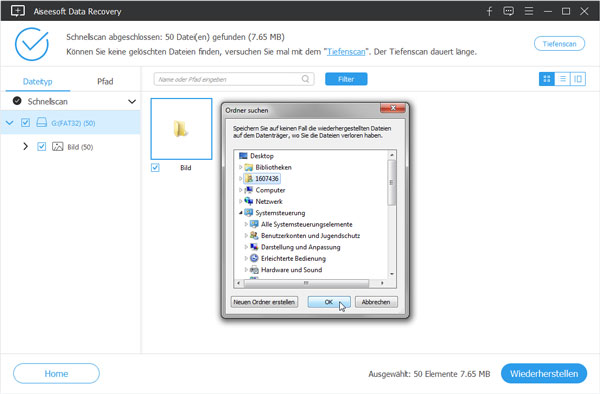The image size is (600, 394).
Task: Collapse the Schnellscan section chevron
Action: [x=132, y=101]
